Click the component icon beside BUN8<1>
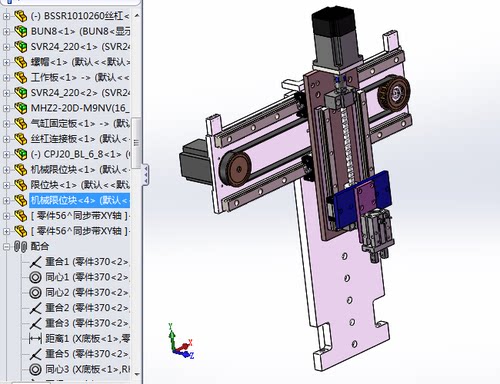The image size is (500, 384). tap(21, 31)
